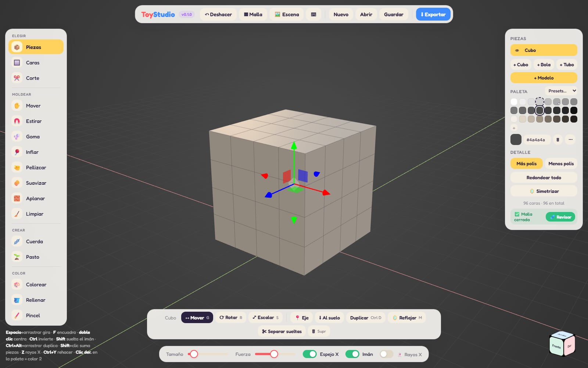Open the Escena settings menu
The image size is (588, 368).
coord(287,14)
